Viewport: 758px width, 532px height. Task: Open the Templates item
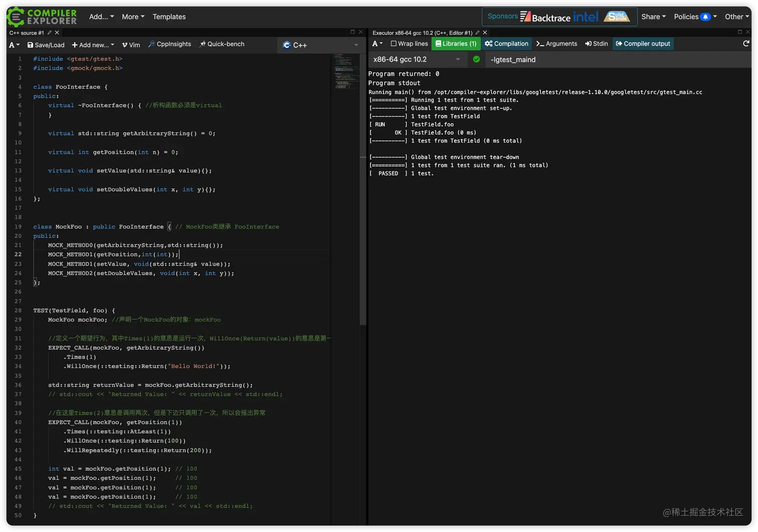point(169,17)
